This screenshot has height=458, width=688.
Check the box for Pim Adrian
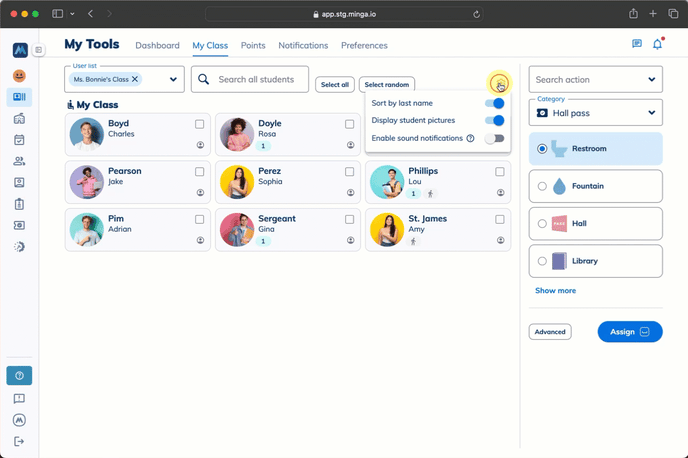pyautogui.click(x=200, y=219)
